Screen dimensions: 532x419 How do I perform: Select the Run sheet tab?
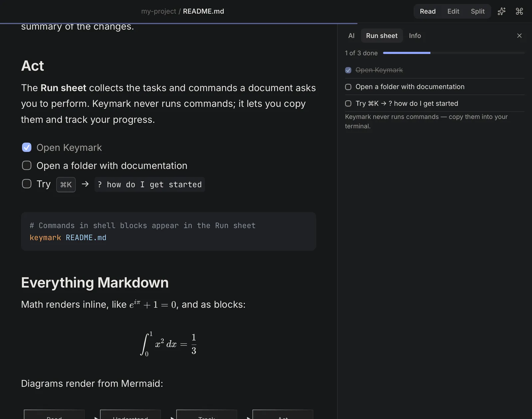point(382,36)
